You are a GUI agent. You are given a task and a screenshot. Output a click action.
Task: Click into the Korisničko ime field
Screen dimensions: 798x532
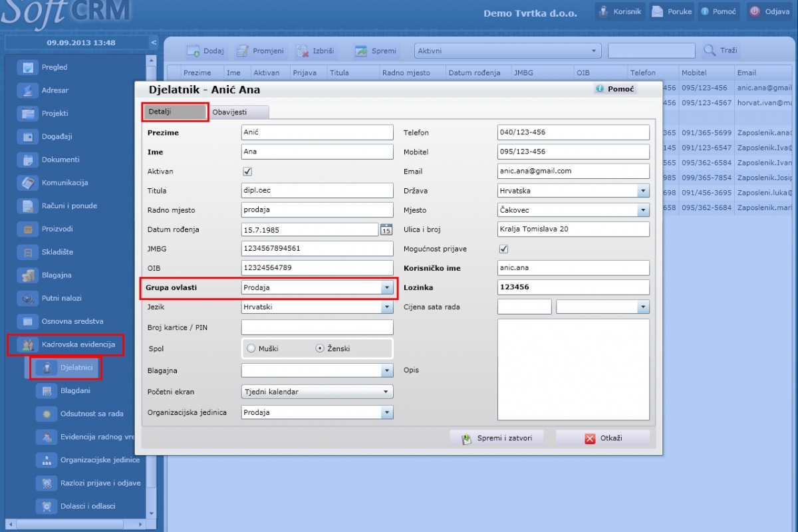point(573,268)
